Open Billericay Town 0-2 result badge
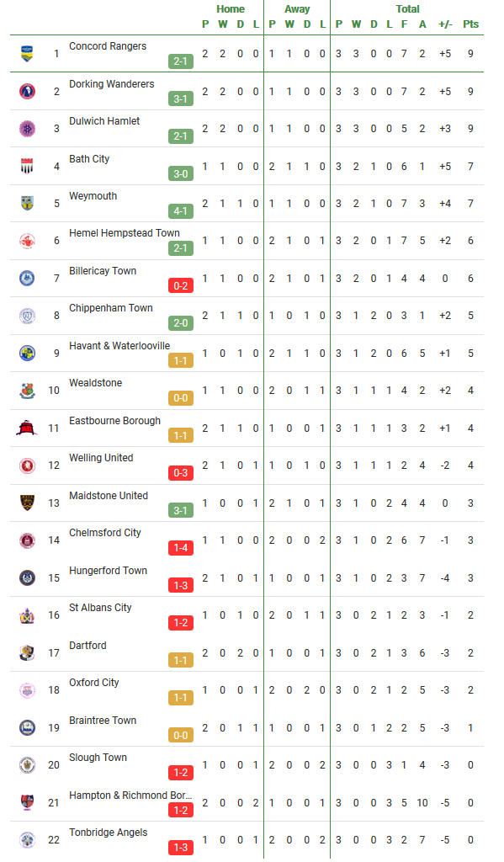This screenshot has height=862, width=504. click(x=181, y=286)
